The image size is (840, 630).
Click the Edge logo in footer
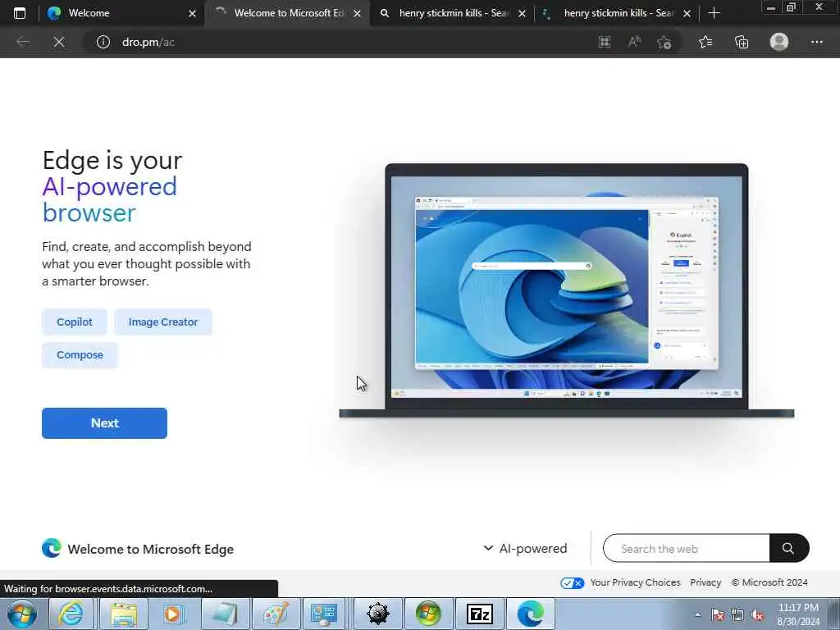tap(52, 548)
